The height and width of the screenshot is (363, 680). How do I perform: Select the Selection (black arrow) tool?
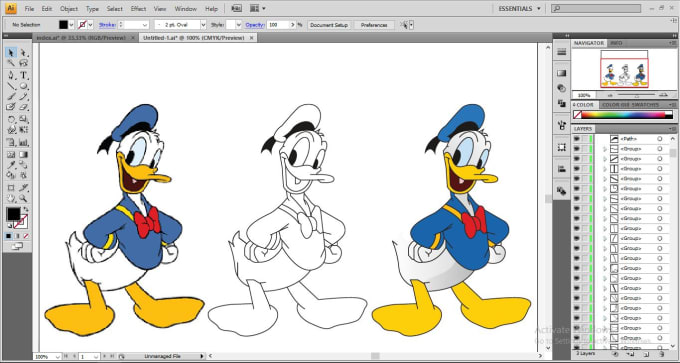click(11, 53)
